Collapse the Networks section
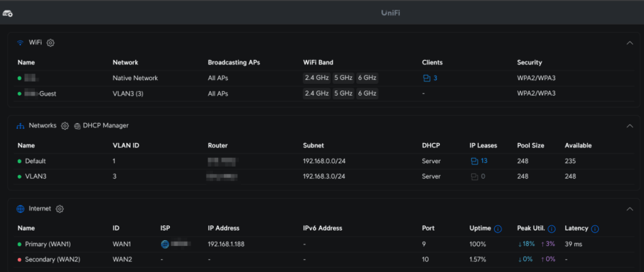The width and height of the screenshot is (644, 272). pyautogui.click(x=630, y=126)
